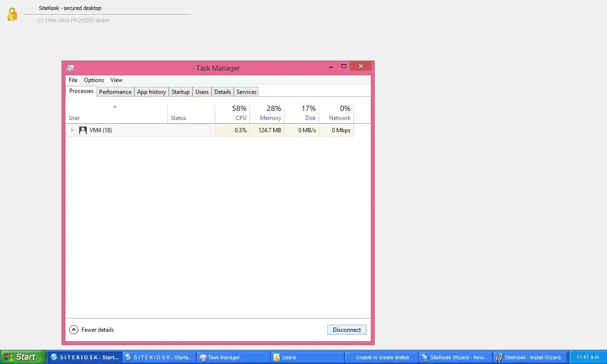Switch to the Users tab
Viewport: 607px width, 364px height.
point(202,92)
